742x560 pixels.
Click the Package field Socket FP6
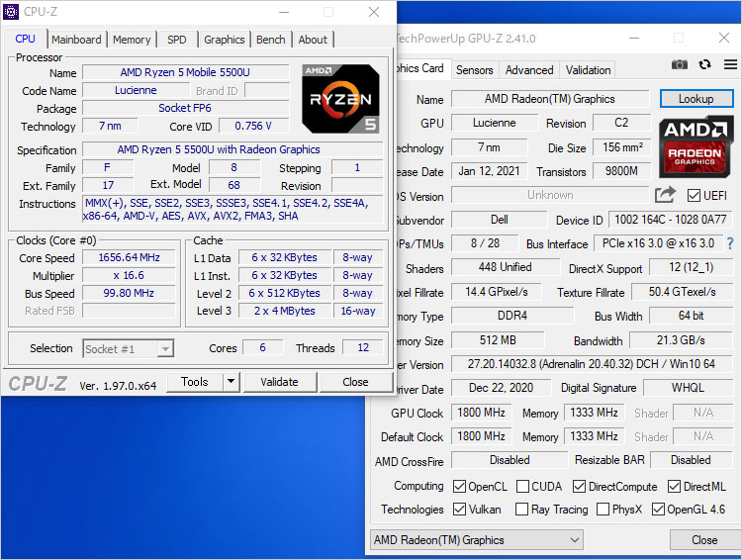[x=185, y=108]
